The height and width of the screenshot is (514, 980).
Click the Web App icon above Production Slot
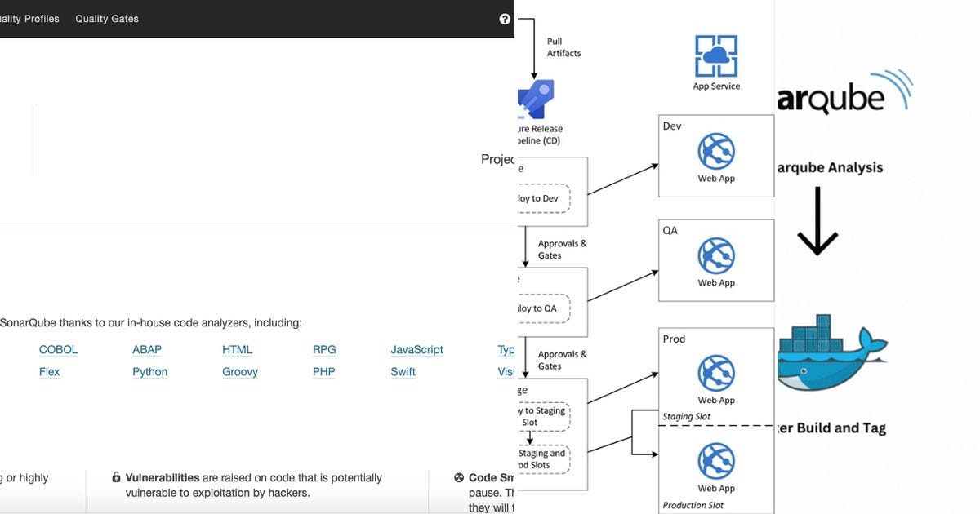pos(716,462)
